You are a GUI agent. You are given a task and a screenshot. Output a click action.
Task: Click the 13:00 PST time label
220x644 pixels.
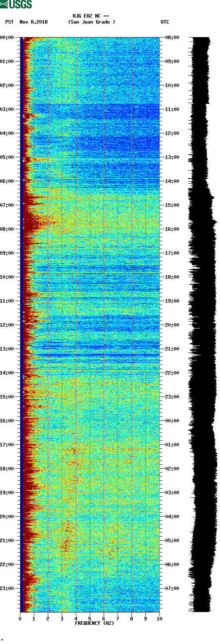pyautogui.click(x=7, y=349)
